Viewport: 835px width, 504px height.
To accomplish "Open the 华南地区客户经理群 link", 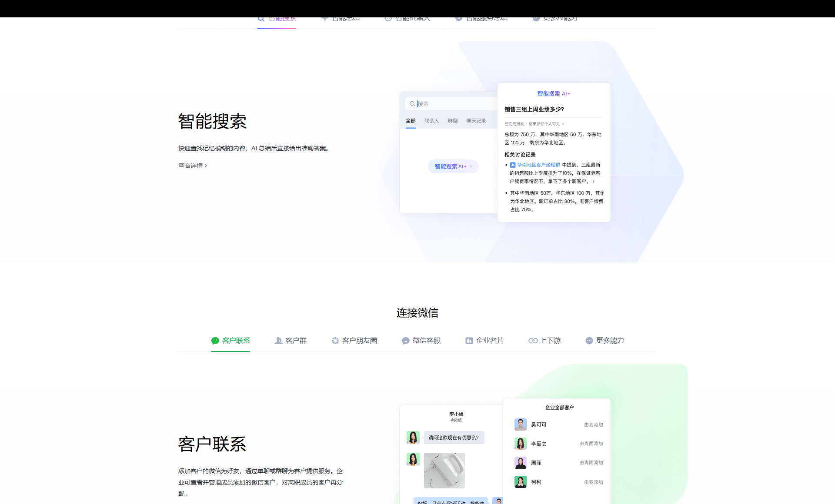I will pyautogui.click(x=538, y=165).
